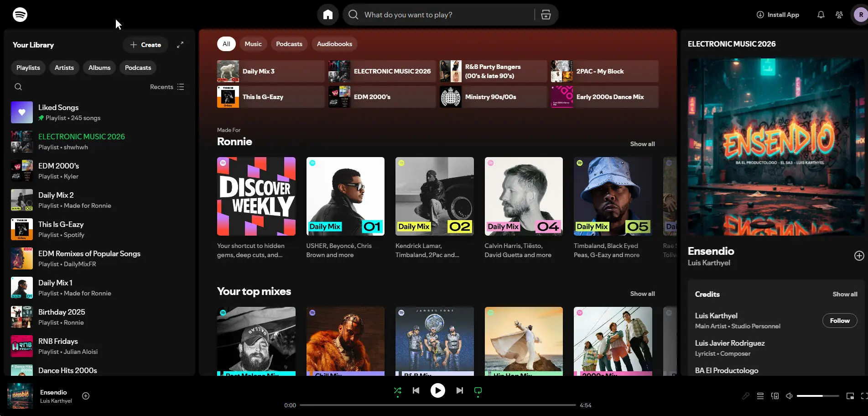The height and width of the screenshot is (416, 868).
Task: Seek on the track progress bar
Action: point(438,405)
